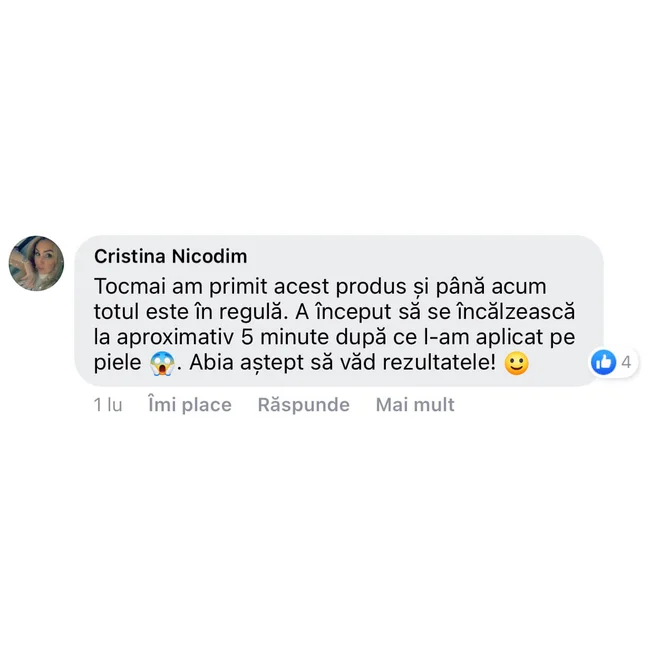Click the word Tocmai in the comment
The image size is (650, 650).
pyautogui.click(x=130, y=286)
